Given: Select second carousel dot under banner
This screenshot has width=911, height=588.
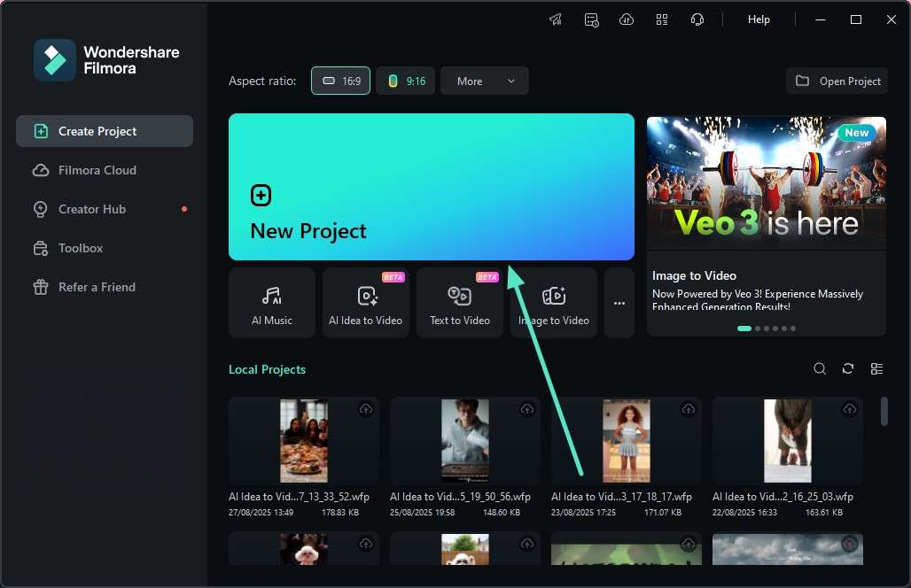Looking at the screenshot, I should 758,329.
